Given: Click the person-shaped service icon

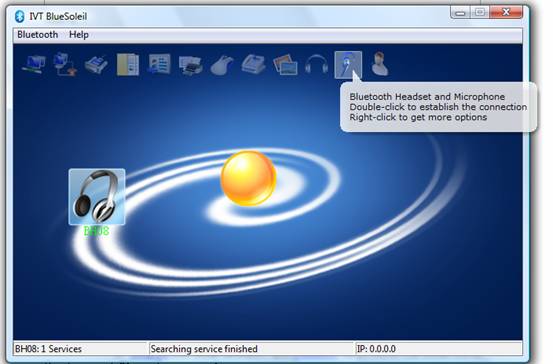Looking at the screenshot, I should (380, 64).
